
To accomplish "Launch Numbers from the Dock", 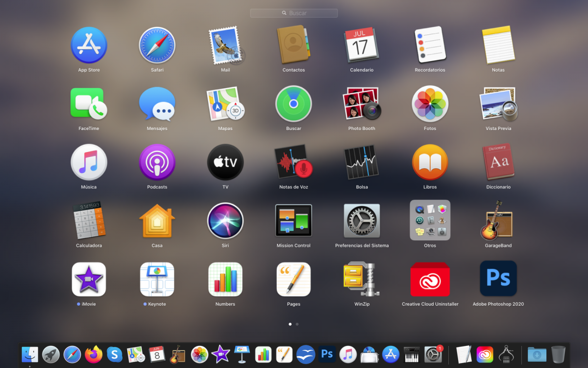I will [x=264, y=354].
